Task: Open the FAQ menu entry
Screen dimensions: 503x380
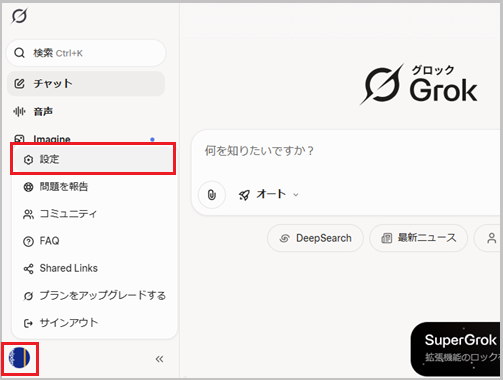Action: pos(93,241)
